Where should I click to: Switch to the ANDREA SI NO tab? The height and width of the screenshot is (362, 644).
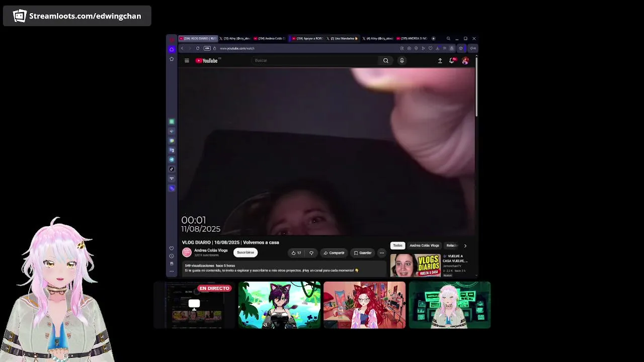point(412,38)
